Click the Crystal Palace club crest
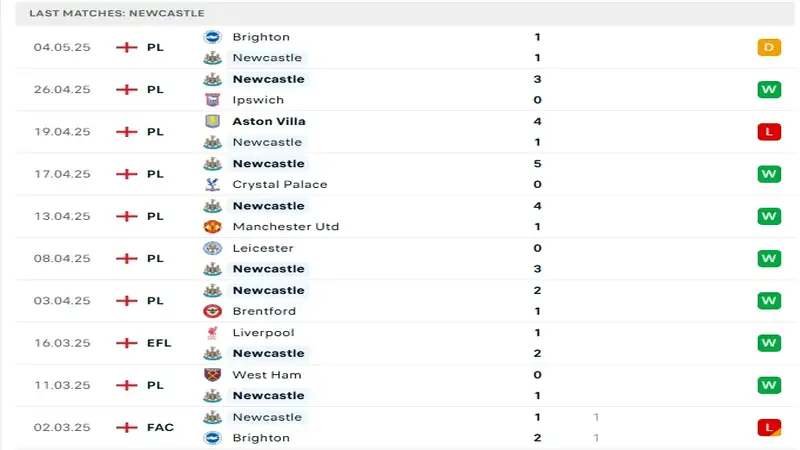Screen dimensions: 800x450 pos(212,184)
